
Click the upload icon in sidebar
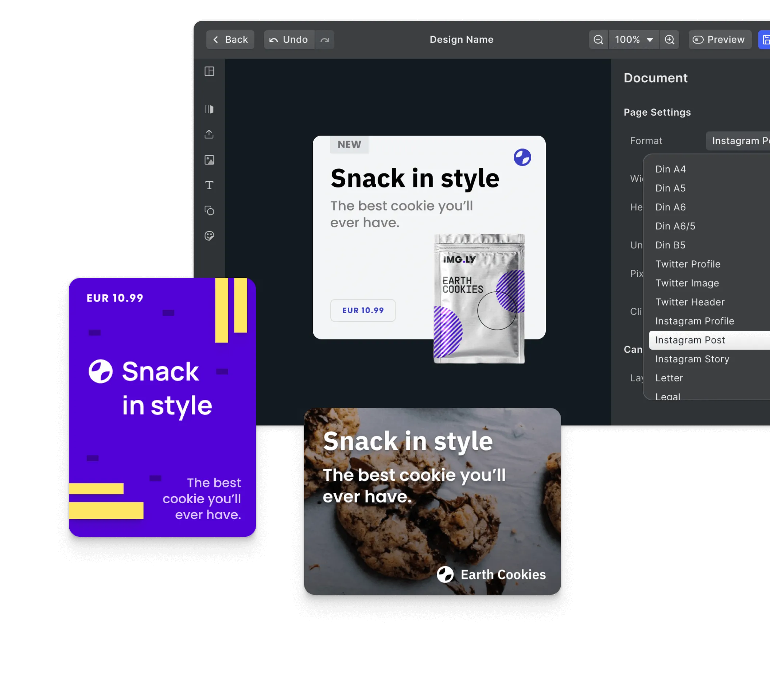click(x=209, y=135)
